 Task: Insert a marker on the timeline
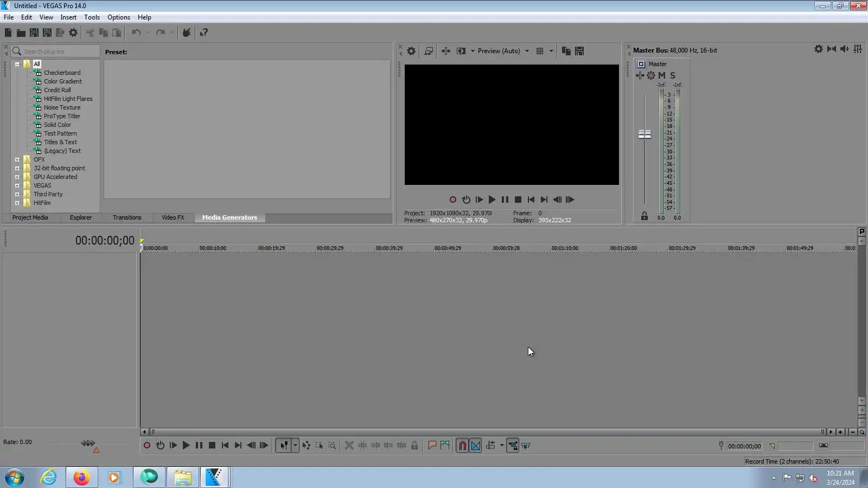tap(432, 446)
